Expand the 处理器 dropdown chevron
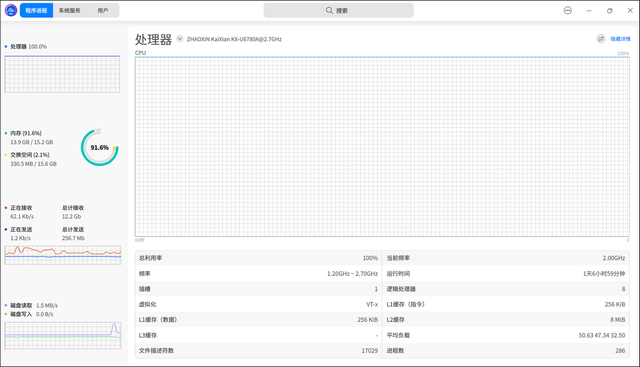Image resolution: width=640 pixels, height=367 pixels. (x=180, y=39)
